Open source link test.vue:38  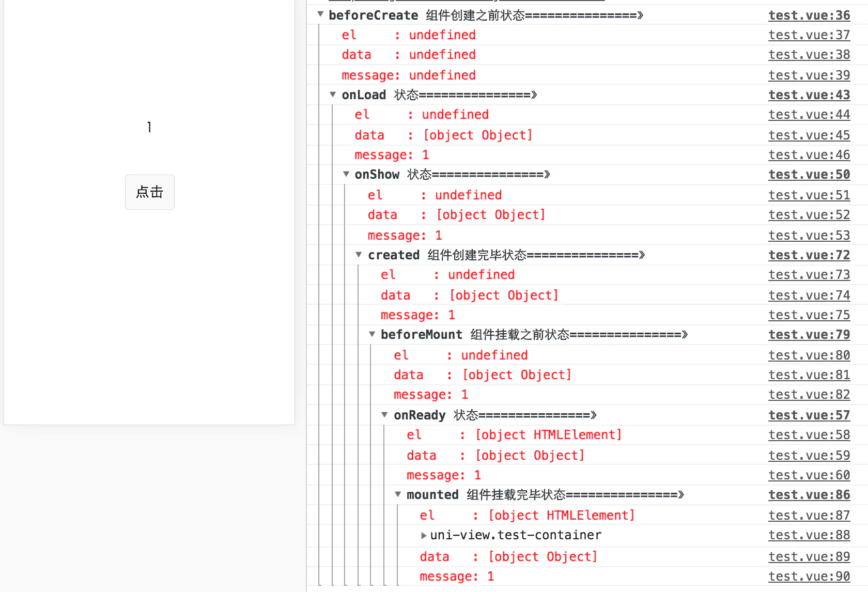point(809,55)
